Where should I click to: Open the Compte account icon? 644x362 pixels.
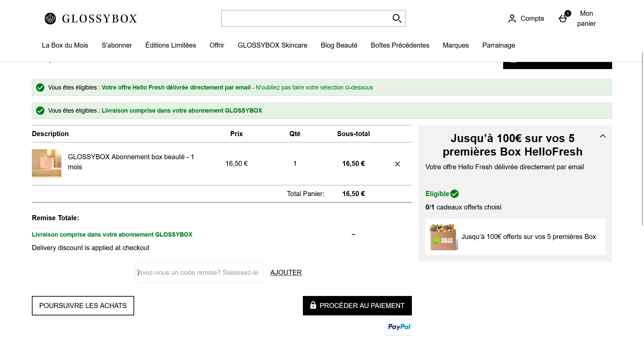[512, 18]
